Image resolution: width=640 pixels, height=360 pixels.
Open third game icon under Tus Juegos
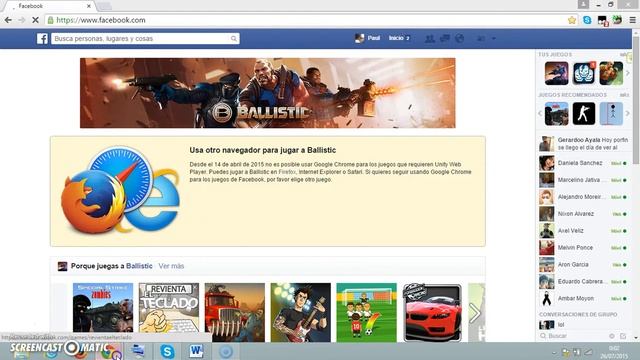(x=611, y=73)
